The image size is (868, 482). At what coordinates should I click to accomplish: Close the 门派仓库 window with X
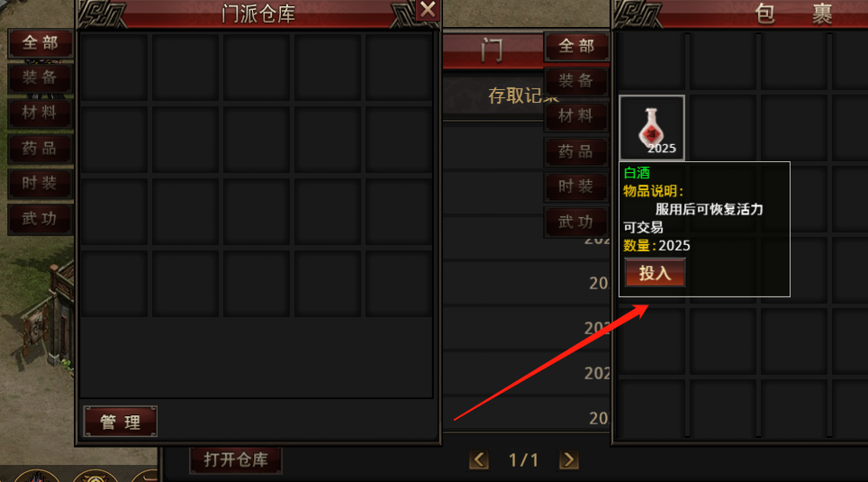(x=428, y=11)
